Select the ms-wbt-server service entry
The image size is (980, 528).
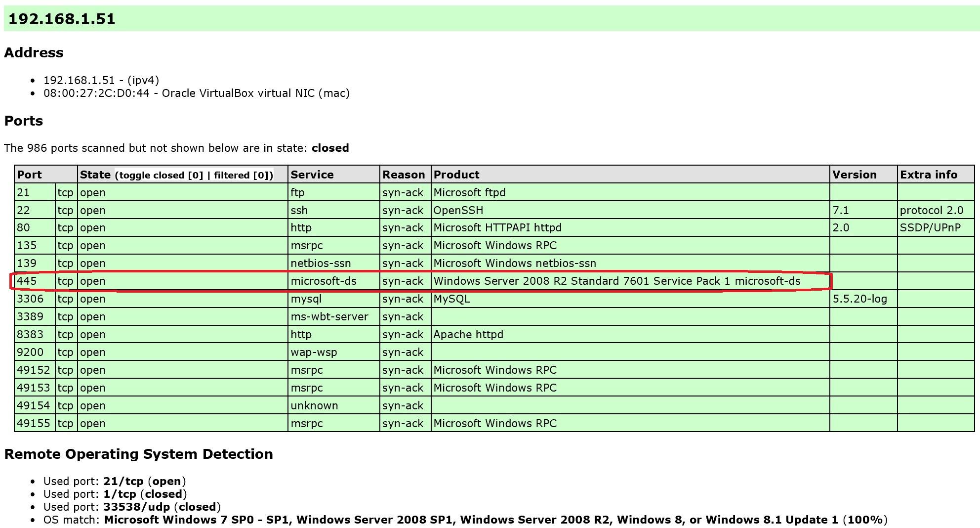(x=328, y=316)
